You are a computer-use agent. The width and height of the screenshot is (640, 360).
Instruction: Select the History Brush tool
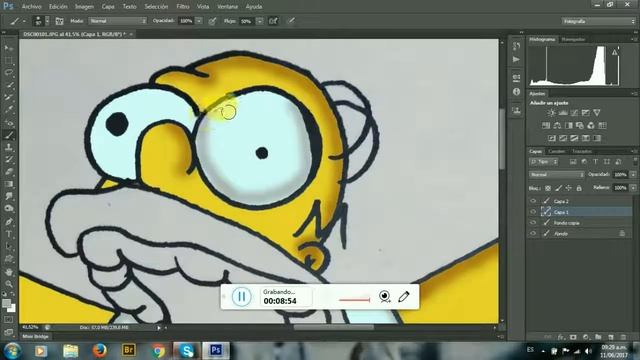(x=9, y=160)
